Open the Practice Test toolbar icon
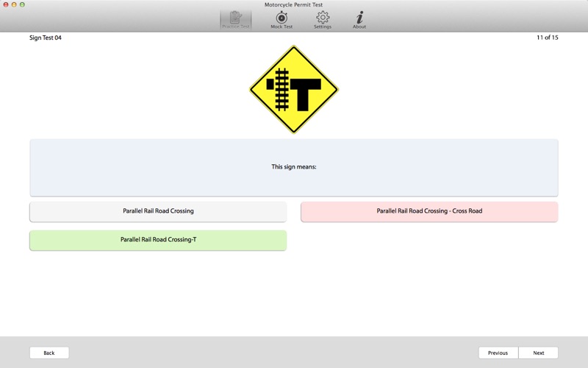 click(235, 20)
